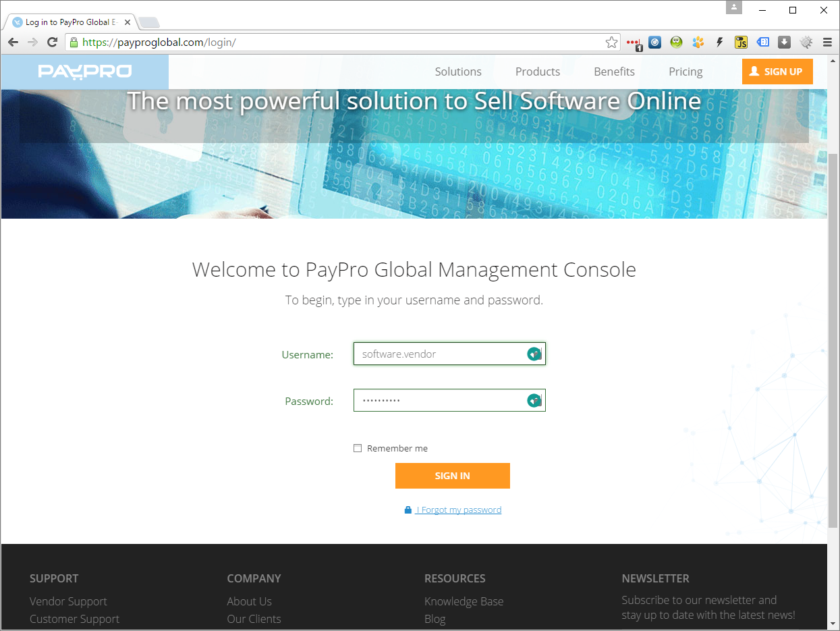Viewport: 840px width, 631px height.
Task: Click the colorful paw print extension icon
Action: coord(698,43)
